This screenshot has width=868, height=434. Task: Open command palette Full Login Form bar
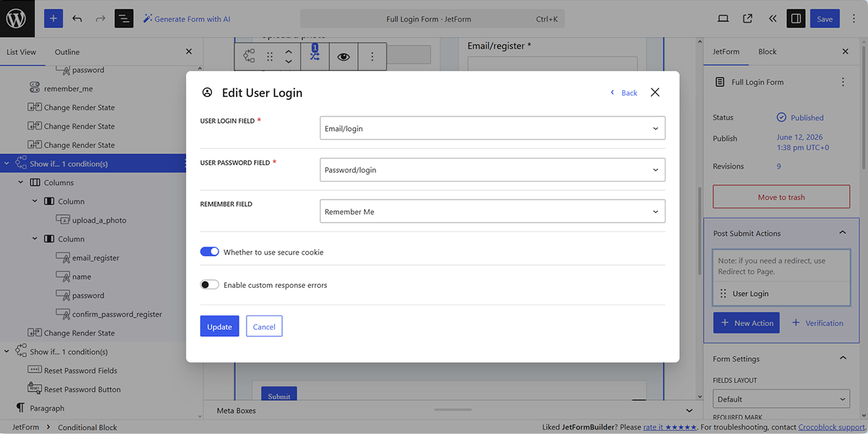(433, 19)
